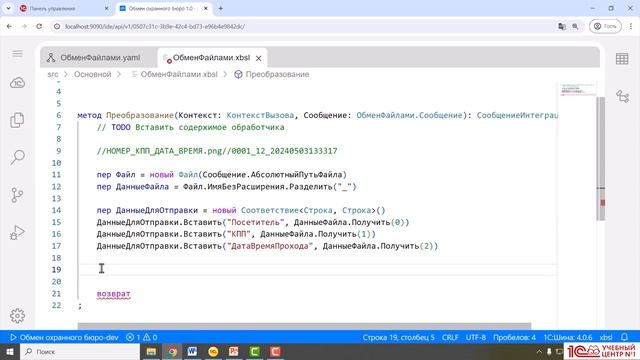
Task: Click the Соответствие type on line 14
Action: pyautogui.click(x=270, y=210)
